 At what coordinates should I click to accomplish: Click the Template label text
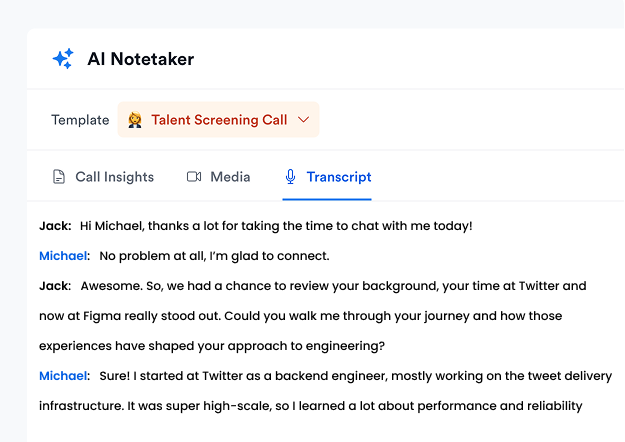(x=80, y=120)
